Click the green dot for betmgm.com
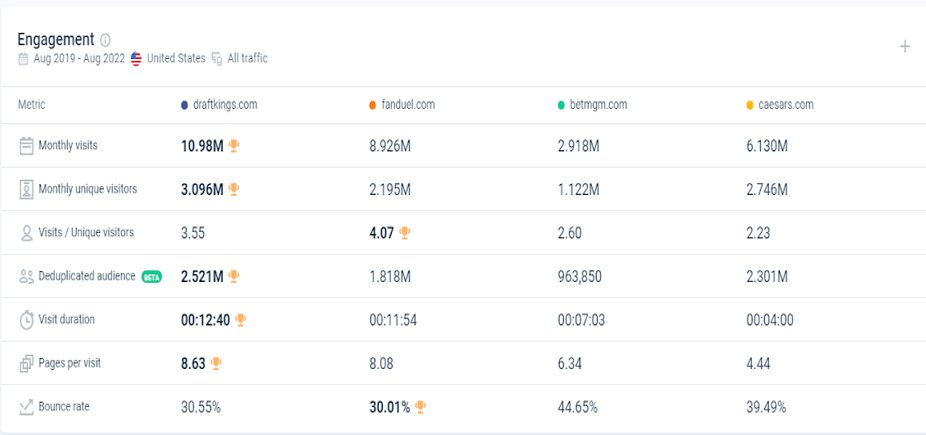 coord(561,105)
